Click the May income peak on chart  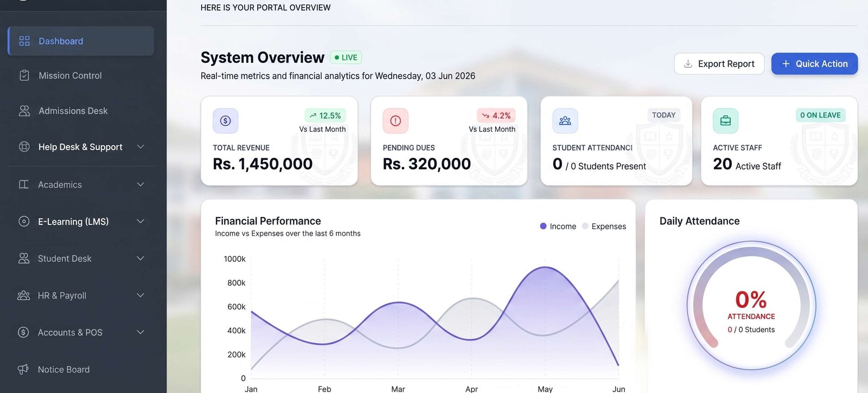tap(545, 267)
